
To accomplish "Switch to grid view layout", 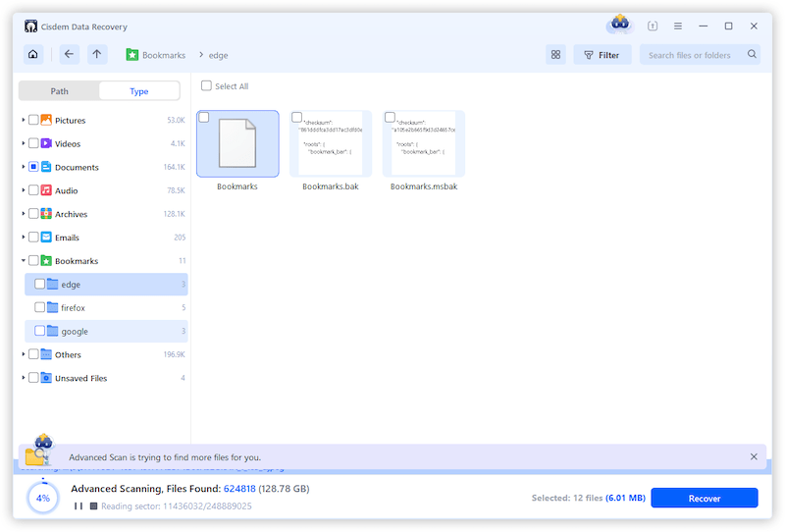I will (555, 55).
